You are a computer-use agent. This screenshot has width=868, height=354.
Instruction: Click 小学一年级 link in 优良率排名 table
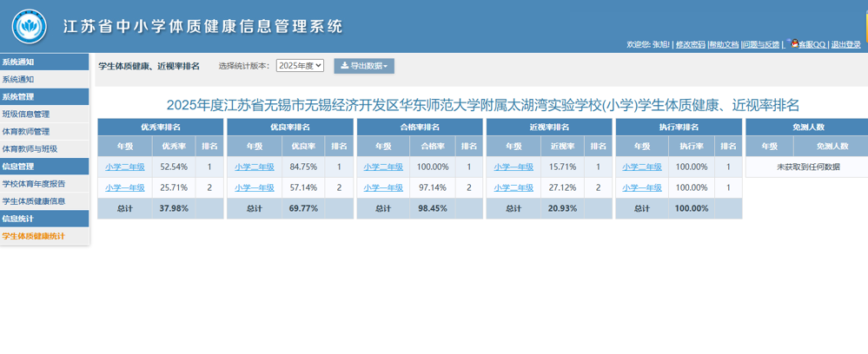[x=254, y=188]
